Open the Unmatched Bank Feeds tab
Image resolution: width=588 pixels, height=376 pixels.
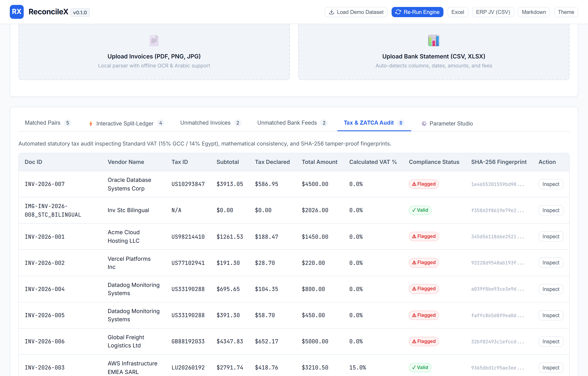(x=292, y=123)
